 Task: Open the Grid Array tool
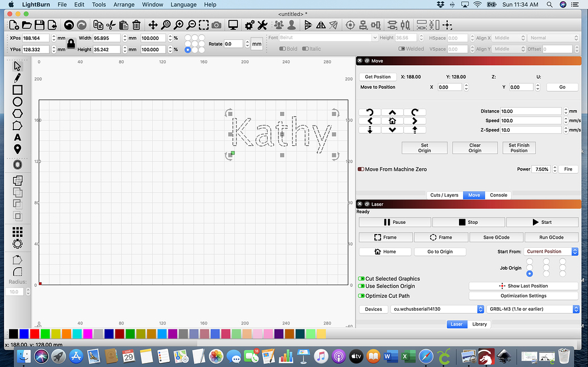pos(18,232)
